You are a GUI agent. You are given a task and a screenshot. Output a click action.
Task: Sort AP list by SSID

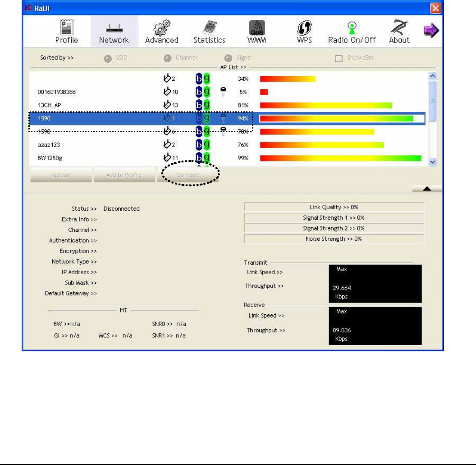coord(108,58)
